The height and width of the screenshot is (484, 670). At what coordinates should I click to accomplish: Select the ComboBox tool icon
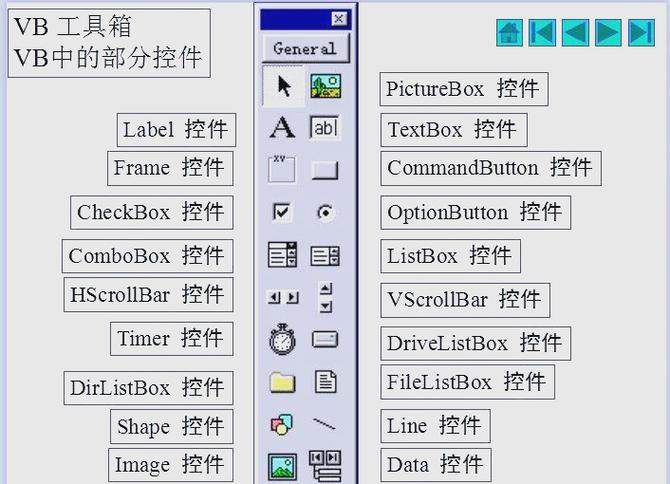click(x=282, y=255)
